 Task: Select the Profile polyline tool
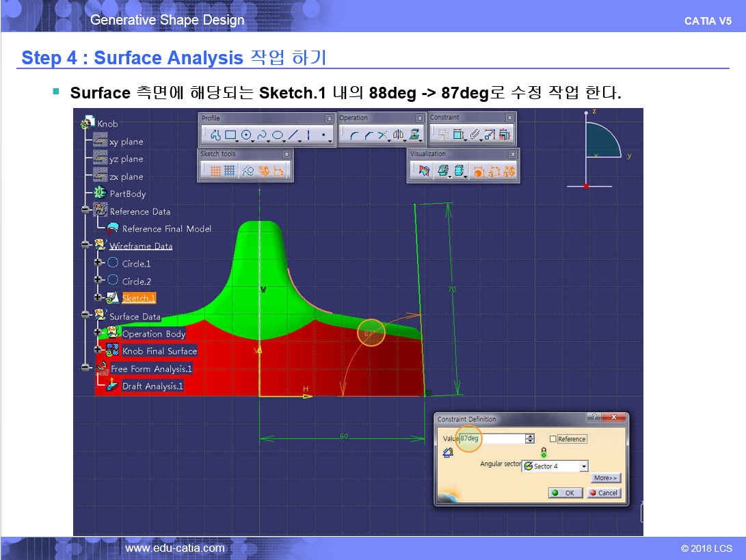pyautogui.click(x=215, y=135)
